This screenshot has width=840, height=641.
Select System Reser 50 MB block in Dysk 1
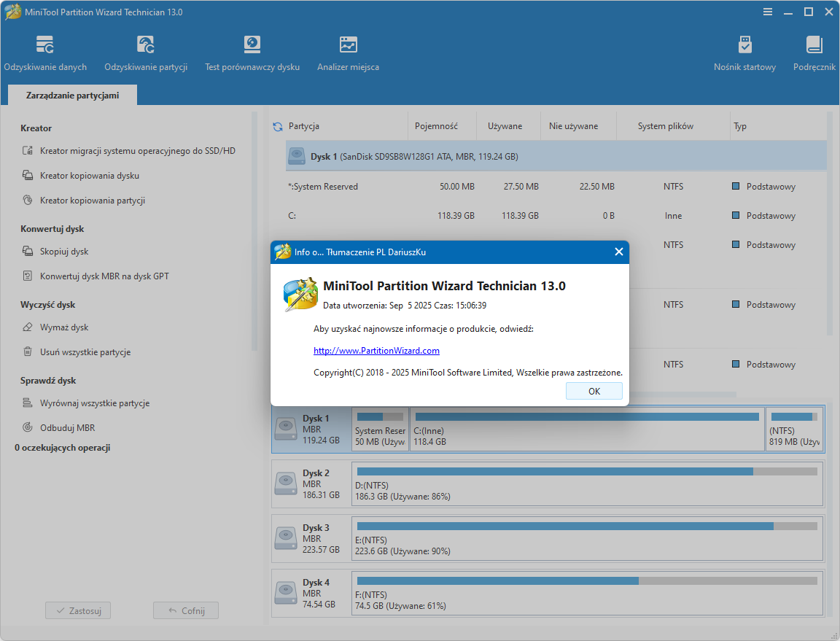[x=380, y=430]
